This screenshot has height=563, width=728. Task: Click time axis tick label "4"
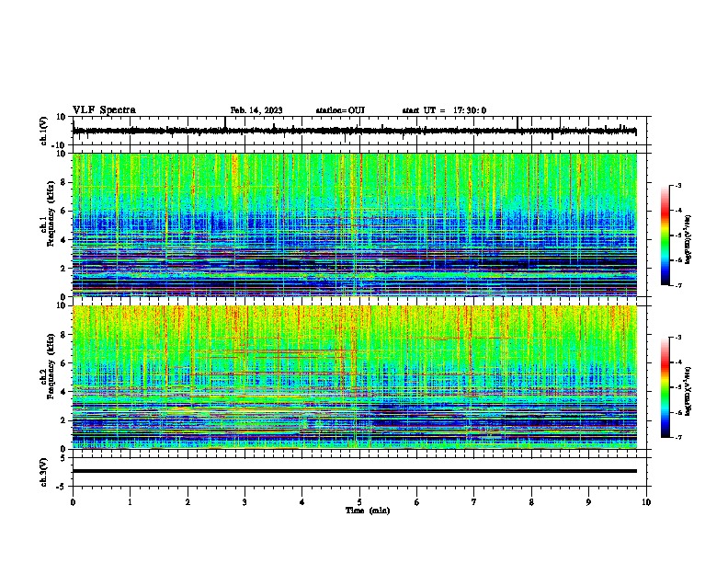302,502
